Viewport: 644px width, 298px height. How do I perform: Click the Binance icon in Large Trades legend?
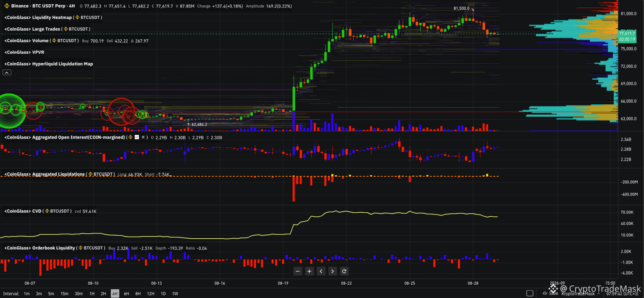click(x=66, y=29)
